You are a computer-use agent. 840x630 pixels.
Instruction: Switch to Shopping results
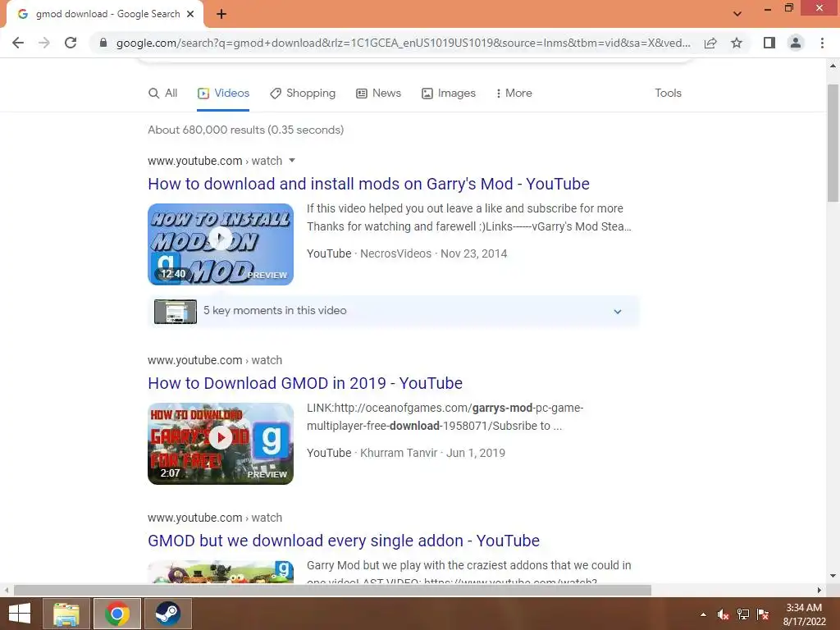coord(303,94)
